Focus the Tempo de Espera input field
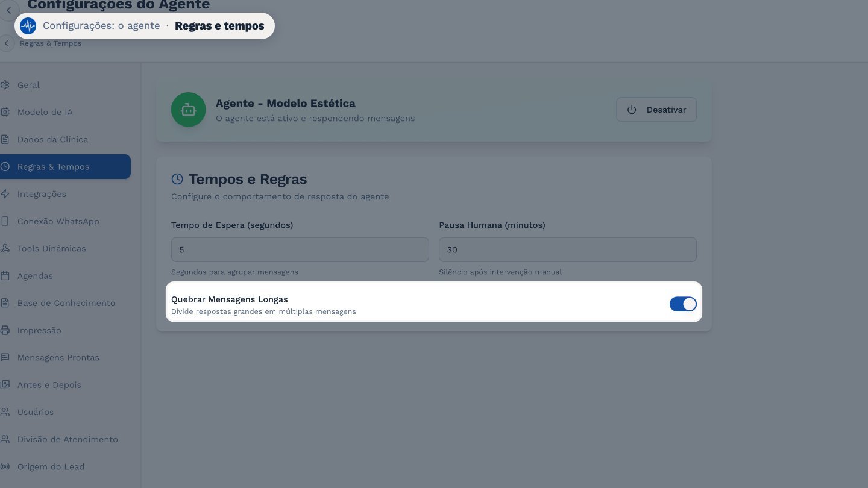The image size is (868, 488). pos(300,249)
